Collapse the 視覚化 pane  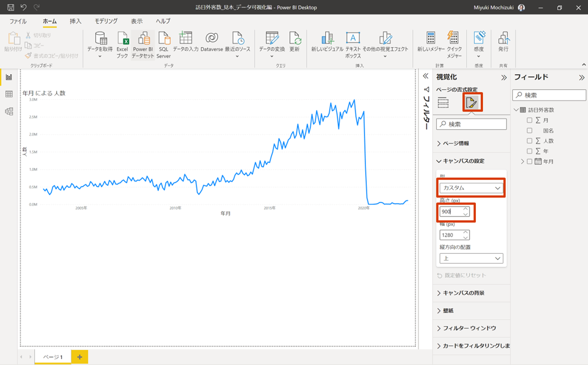[504, 77]
